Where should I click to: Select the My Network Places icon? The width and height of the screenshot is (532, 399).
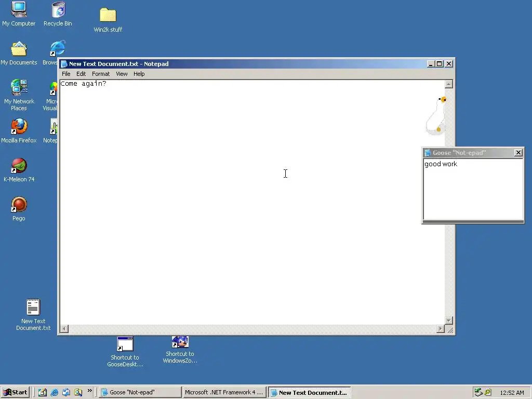point(19,96)
